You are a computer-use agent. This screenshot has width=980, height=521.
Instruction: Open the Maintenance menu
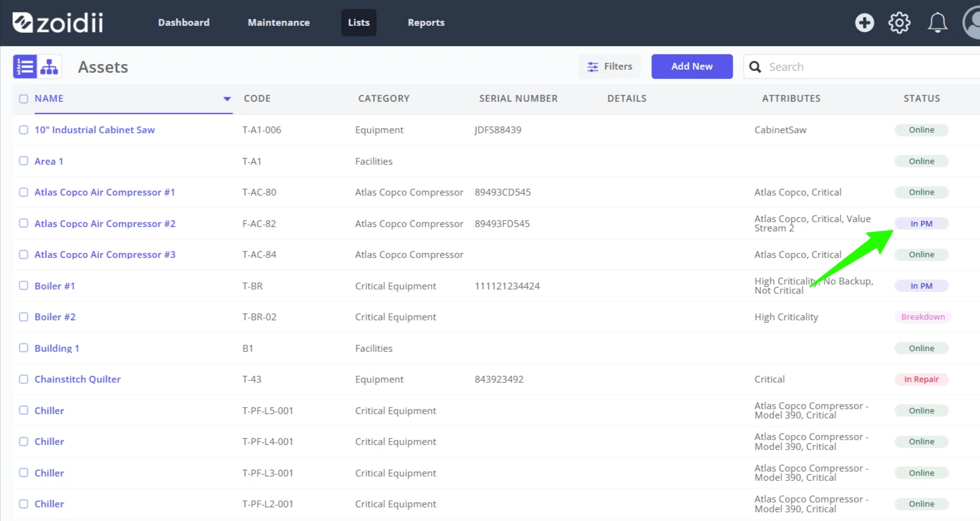[279, 23]
